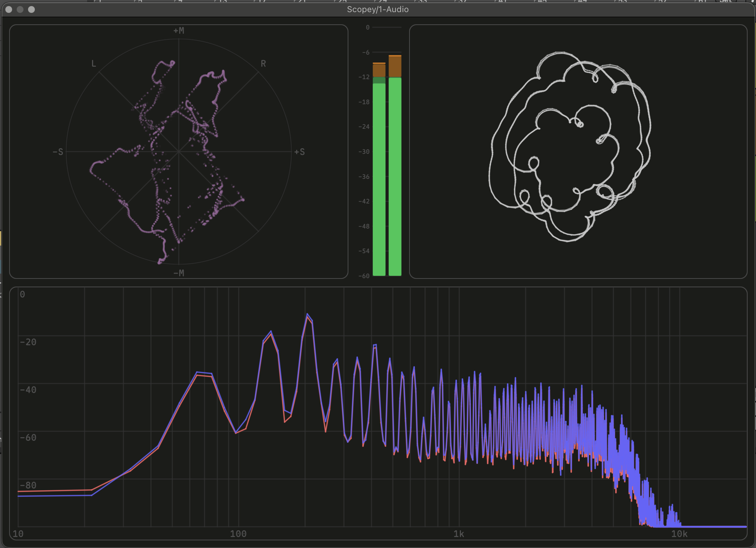This screenshot has height=548, width=756.
Task: Click the -30 mark on the level meter scale
Action: [364, 152]
